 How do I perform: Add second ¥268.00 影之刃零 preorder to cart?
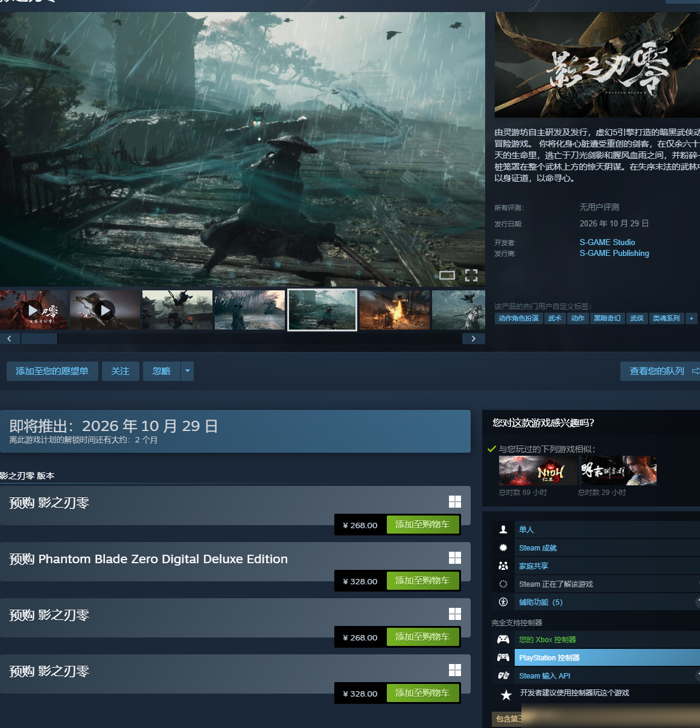coord(422,637)
